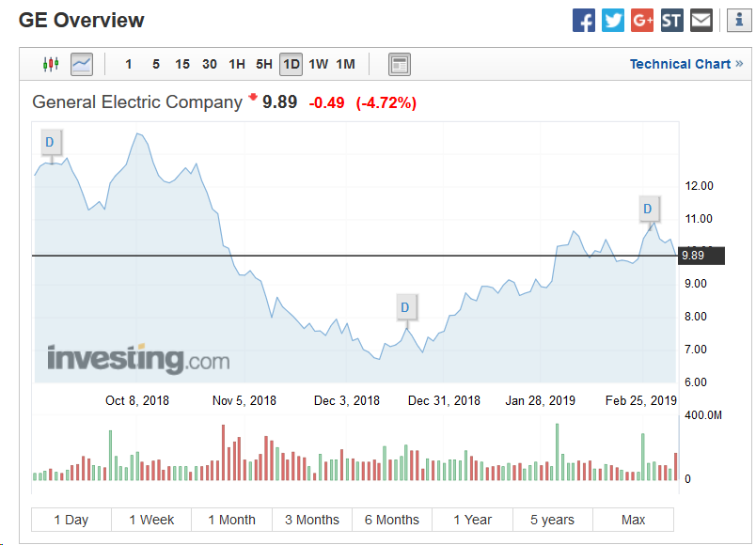This screenshot has width=756, height=545.
Task: Select the area line chart type
Action: (x=82, y=64)
